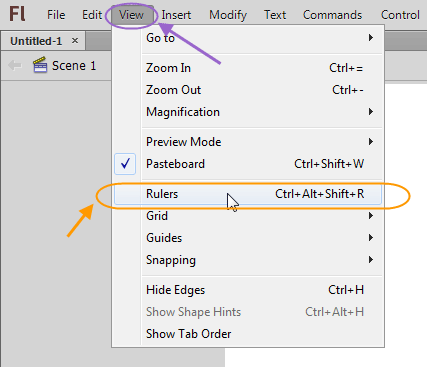Enable Rulers from the View menu
Screen dimensions: 427x367
click(248, 194)
